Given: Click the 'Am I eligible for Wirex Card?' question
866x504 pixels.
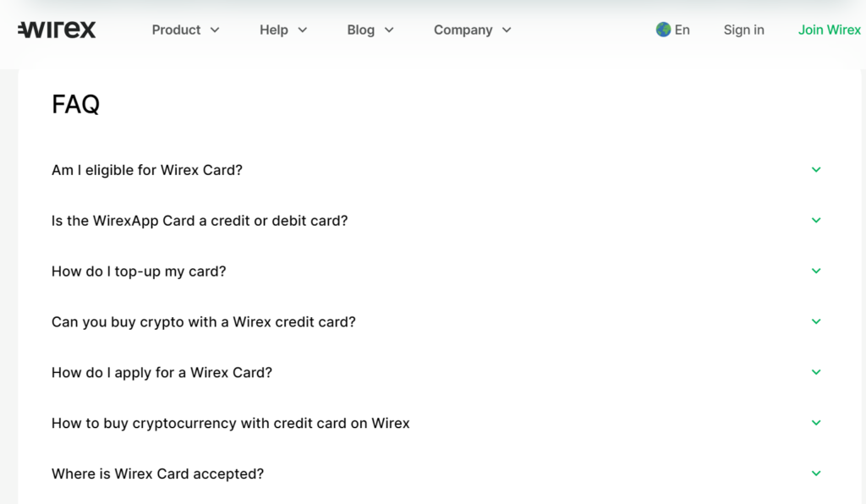Looking at the screenshot, I should pos(147,170).
